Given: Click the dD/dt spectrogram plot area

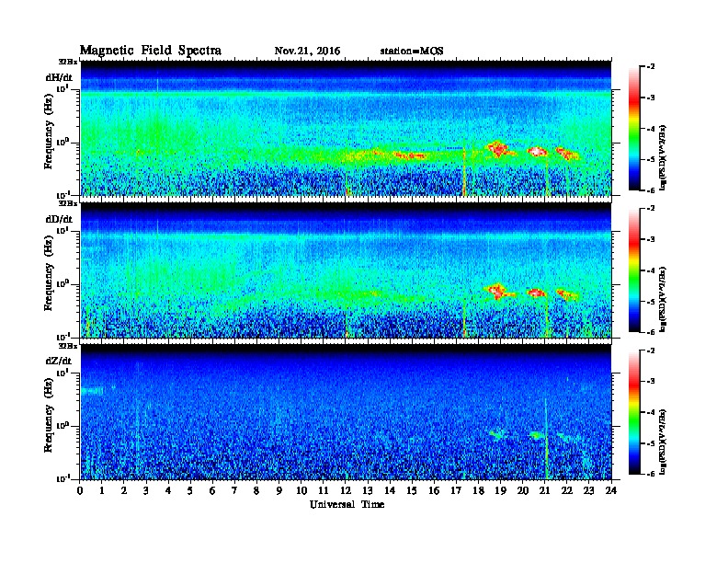Looking at the screenshot, I should coord(346,270).
